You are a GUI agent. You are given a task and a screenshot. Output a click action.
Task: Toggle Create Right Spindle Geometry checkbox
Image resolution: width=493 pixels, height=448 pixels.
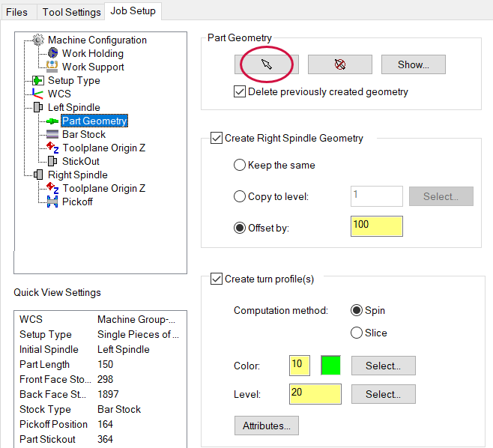point(217,138)
